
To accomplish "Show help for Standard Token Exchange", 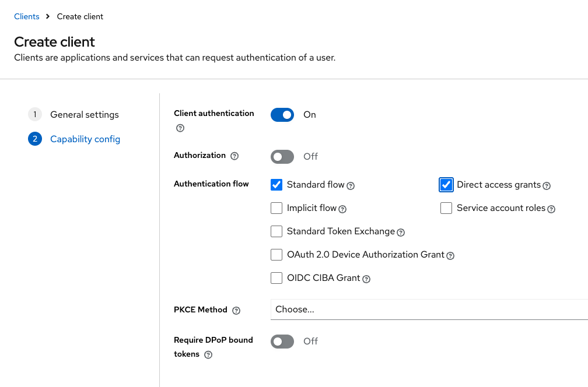I will tap(401, 233).
